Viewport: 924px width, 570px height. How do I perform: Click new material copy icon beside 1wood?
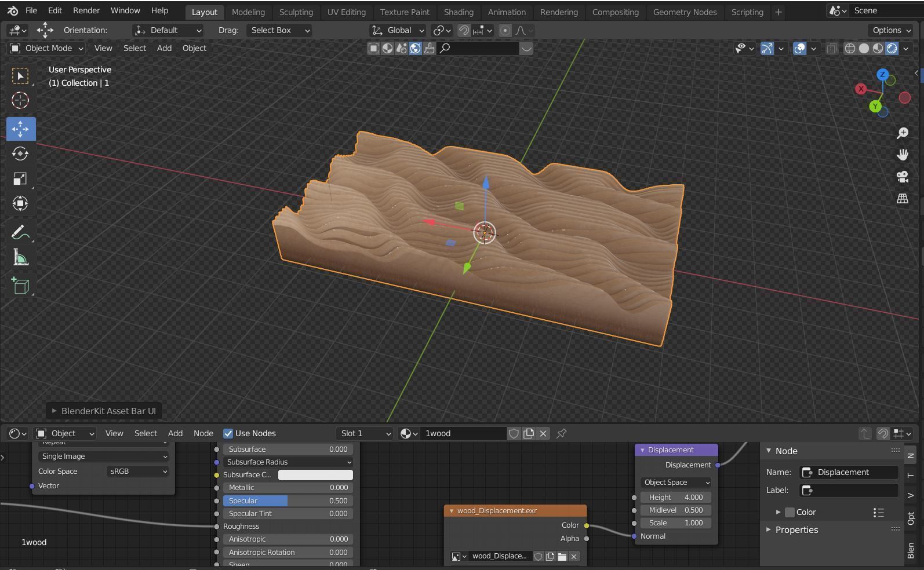[529, 433]
